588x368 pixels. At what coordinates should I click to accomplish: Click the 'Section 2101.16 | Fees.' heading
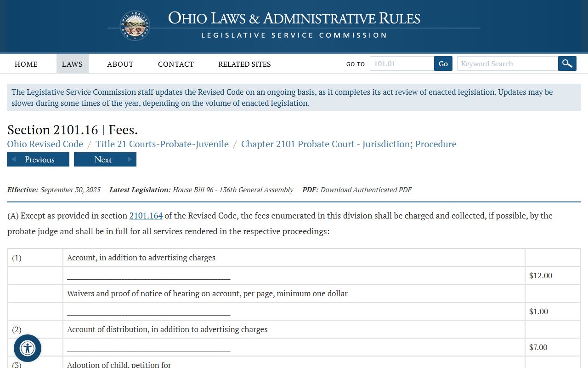click(x=73, y=130)
